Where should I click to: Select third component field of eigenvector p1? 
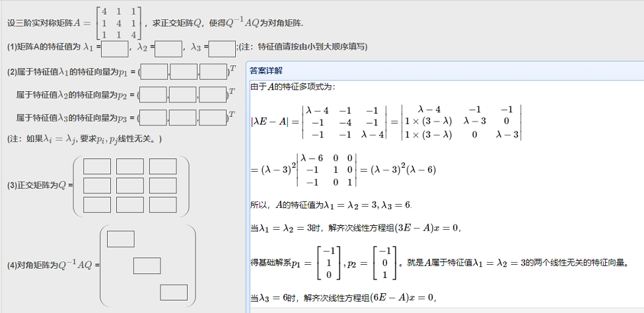pos(213,71)
